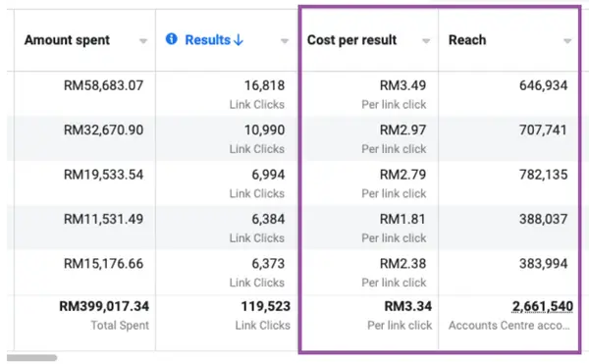Screen dimensions: 589x364
Task: Click the 119,523 total link clicks cell
Action: coord(266,306)
